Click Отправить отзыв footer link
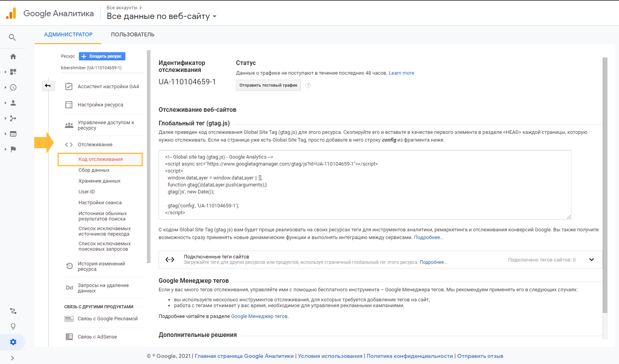The height and width of the screenshot is (364, 619). pos(480,356)
